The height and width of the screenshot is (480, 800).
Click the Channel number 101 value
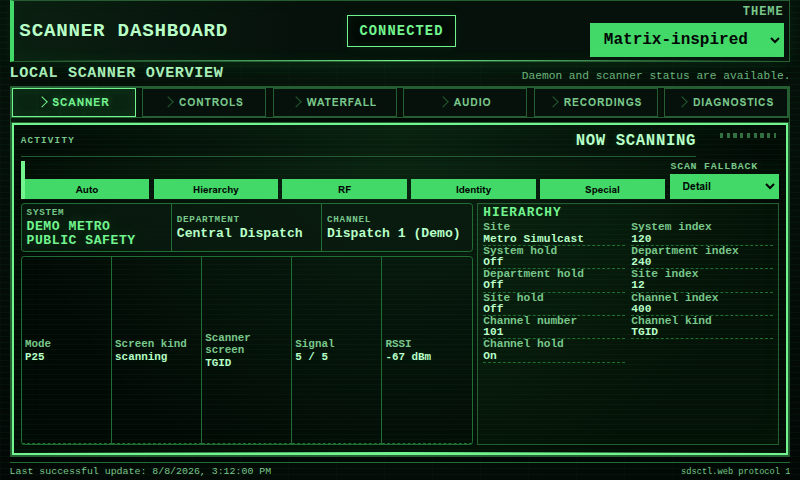click(x=493, y=332)
